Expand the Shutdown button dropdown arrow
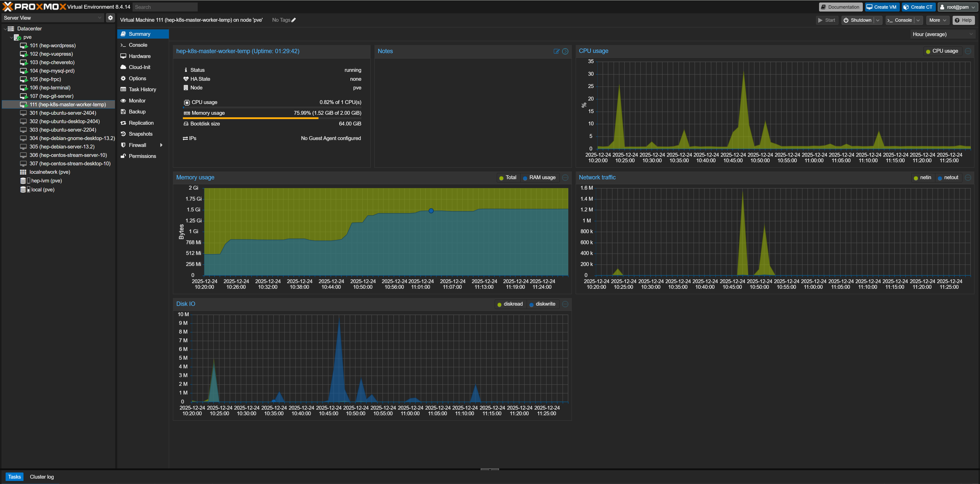This screenshot has width=980, height=484. point(877,20)
